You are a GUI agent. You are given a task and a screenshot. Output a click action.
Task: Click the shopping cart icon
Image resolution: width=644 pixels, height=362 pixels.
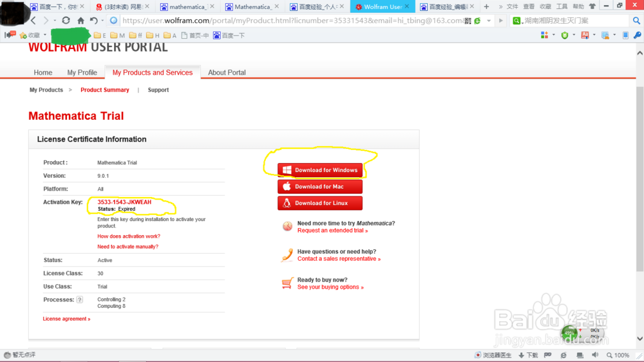[287, 283]
